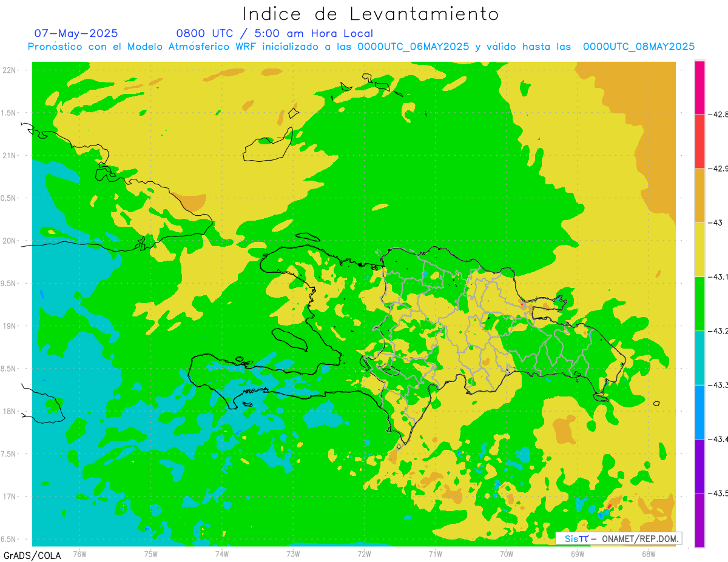Click the 0800 UTC / 5:00 am Hora Local text
This screenshot has width=728, height=562.
(x=274, y=33)
